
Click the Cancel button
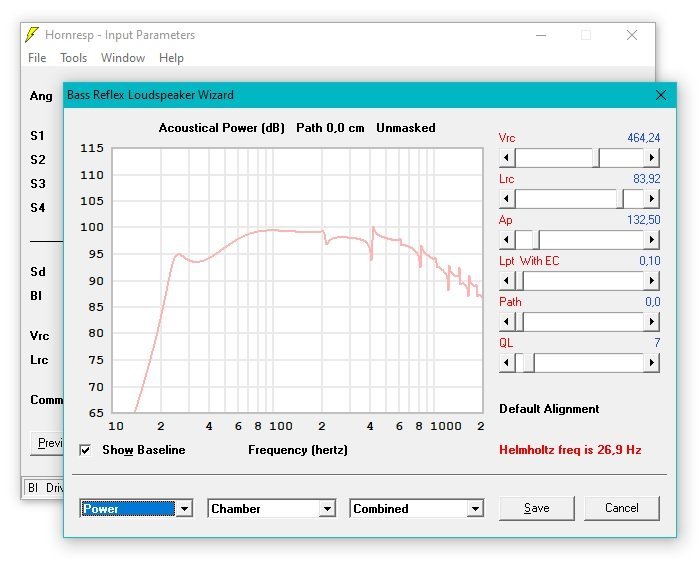(621, 508)
